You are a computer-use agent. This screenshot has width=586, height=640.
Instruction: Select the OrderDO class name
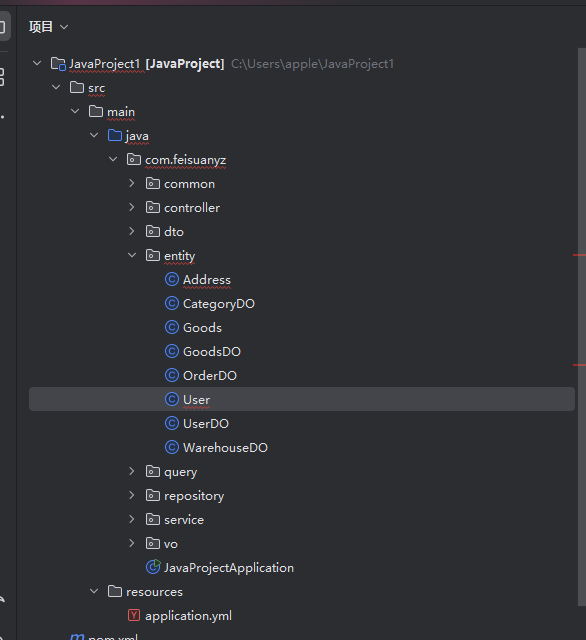[x=210, y=376]
